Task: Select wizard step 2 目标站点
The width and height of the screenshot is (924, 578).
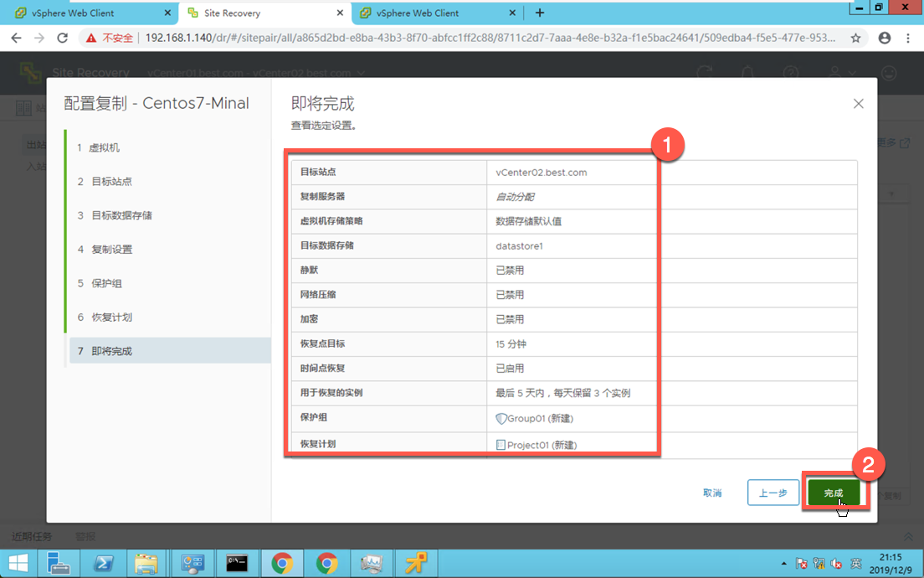Action: point(168,181)
